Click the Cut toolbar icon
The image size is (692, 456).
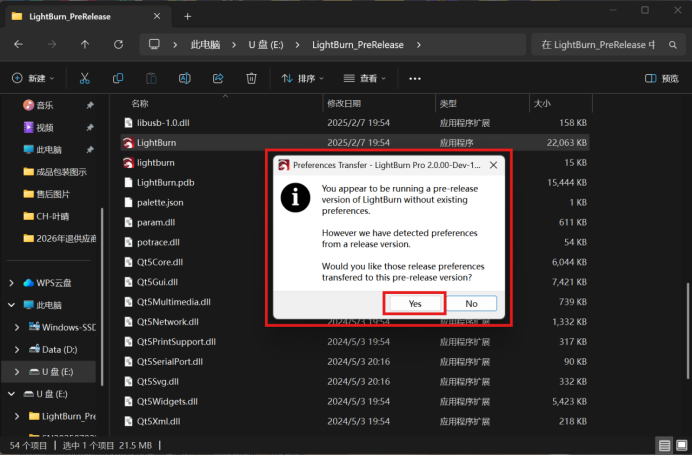coord(84,78)
